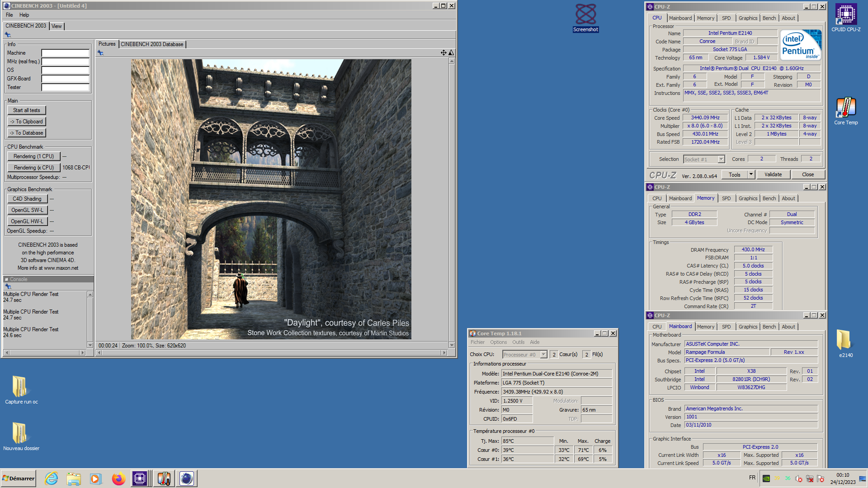Click Validate button in CPU-Z
868x488 pixels.
(x=773, y=174)
